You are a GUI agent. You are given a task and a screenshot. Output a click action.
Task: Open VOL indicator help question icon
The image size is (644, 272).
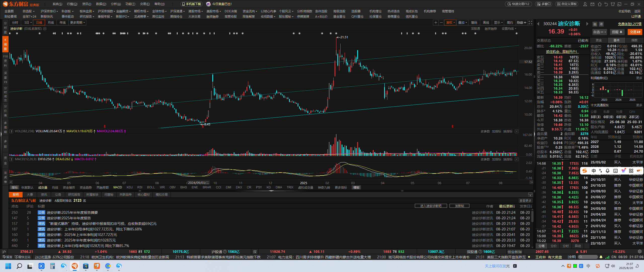coord(11,131)
